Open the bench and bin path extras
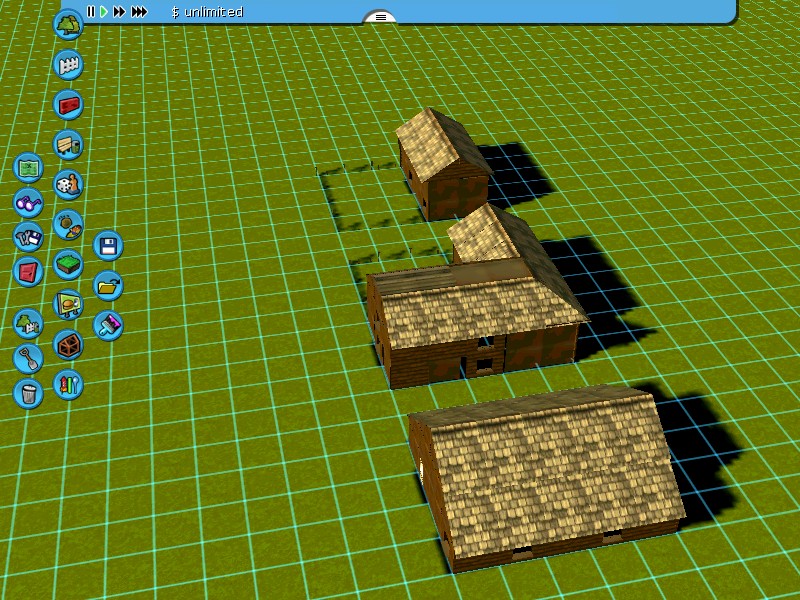 point(68,145)
